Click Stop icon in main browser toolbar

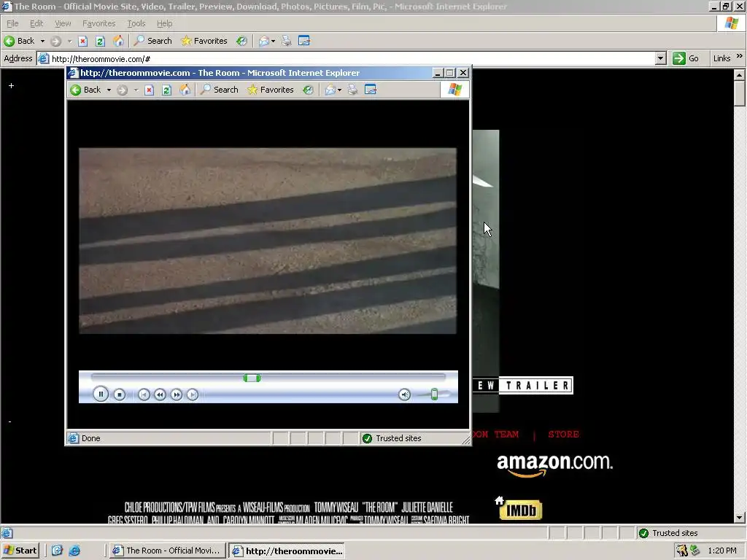tap(83, 41)
